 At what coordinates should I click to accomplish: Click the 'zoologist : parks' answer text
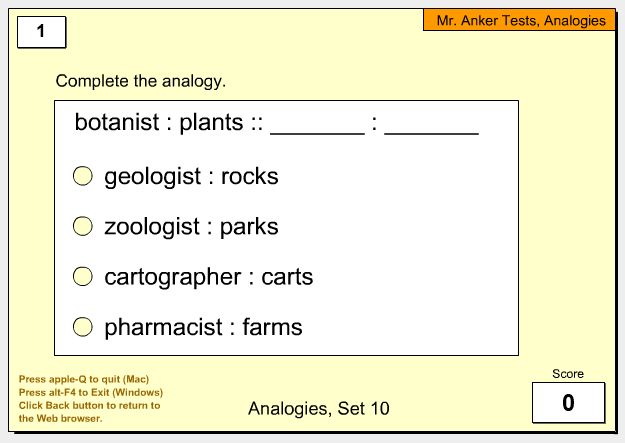(x=191, y=227)
